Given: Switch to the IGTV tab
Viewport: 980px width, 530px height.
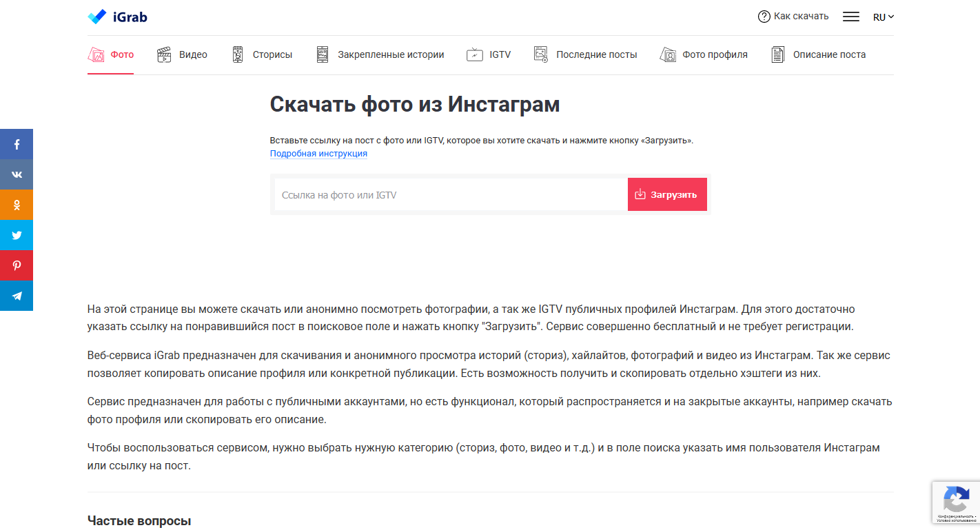Looking at the screenshot, I should click(x=489, y=54).
